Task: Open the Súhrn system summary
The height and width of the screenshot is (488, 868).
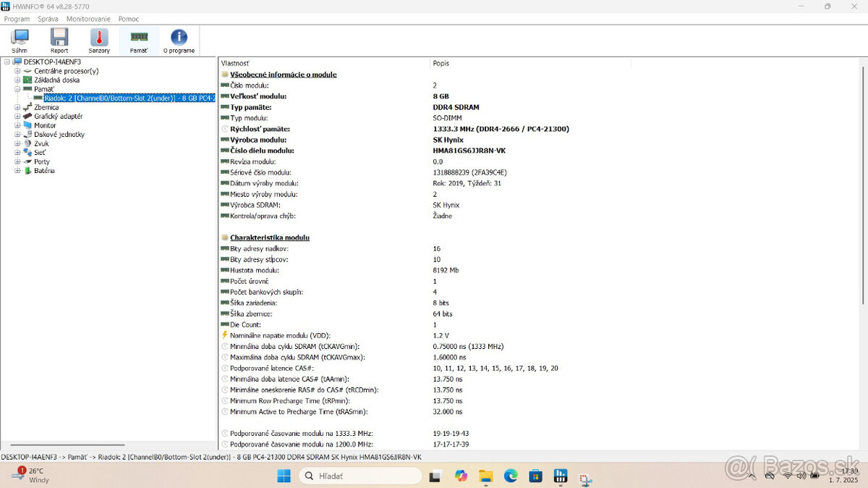Action: pos(20,40)
